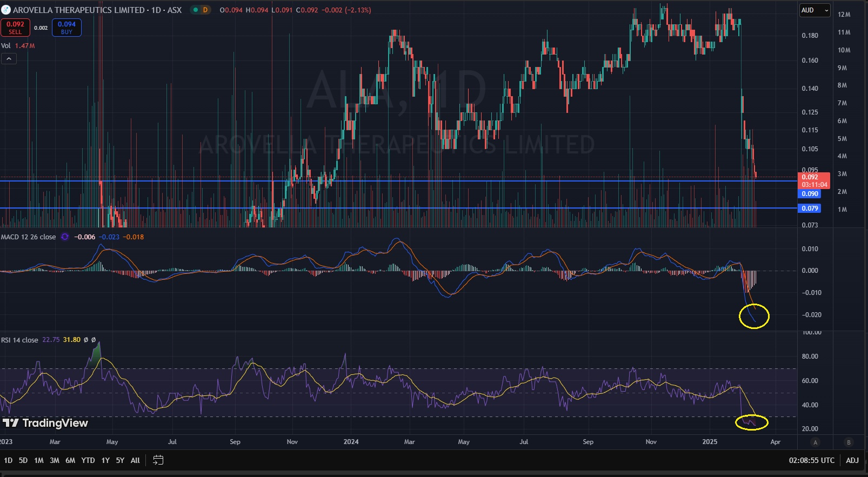The image size is (868, 477).
Task: Click the 80.00 RSI scale label
Action: (810, 357)
